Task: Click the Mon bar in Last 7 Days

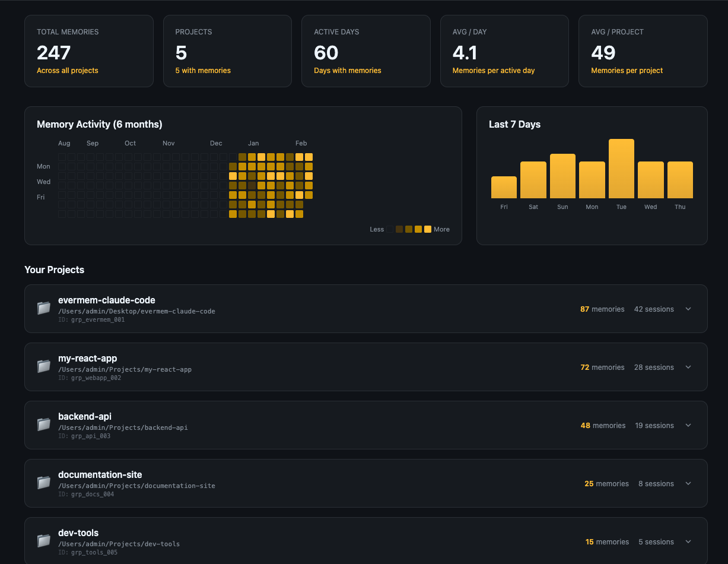Action: [x=592, y=180]
